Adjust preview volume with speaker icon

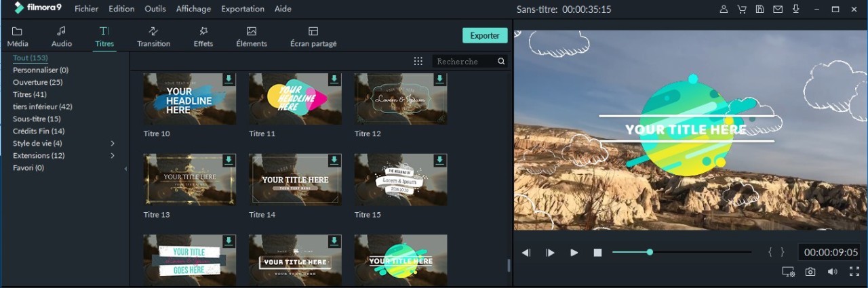[x=833, y=272]
